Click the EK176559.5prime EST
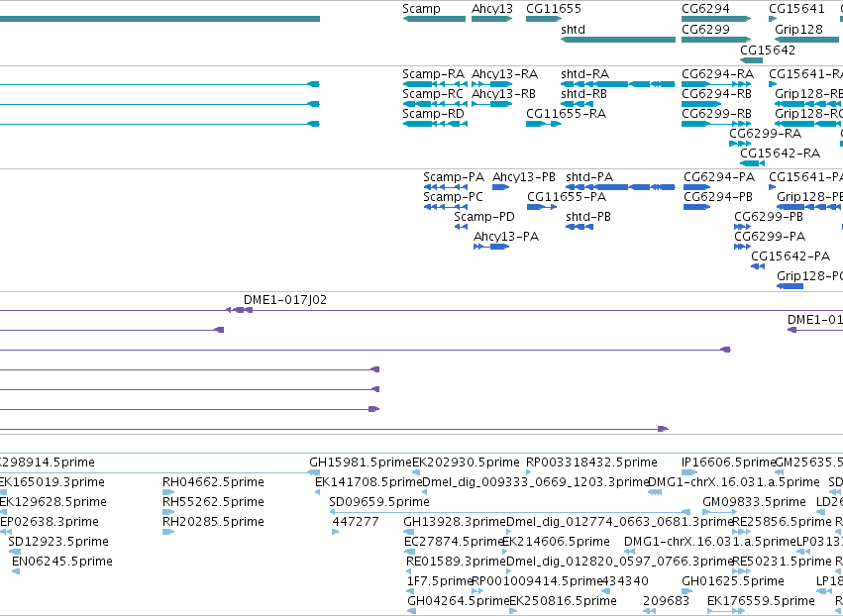The image size is (843, 616). pyautogui.click(x=725, y=611)
